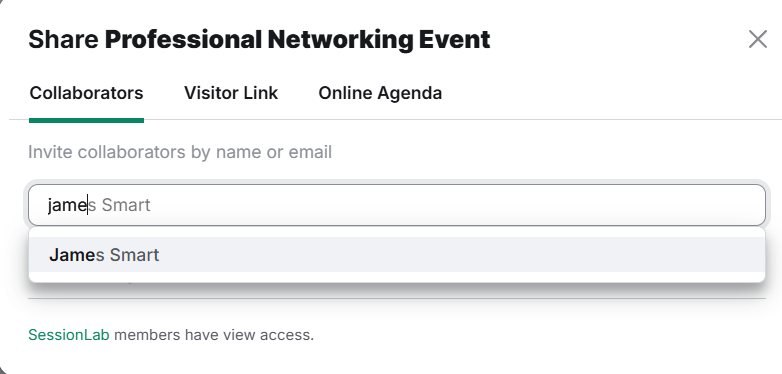The width and height of the screenshot is (782, 374).
Task: Choose James Smart from the suggestion list
Action: (397, 255)
